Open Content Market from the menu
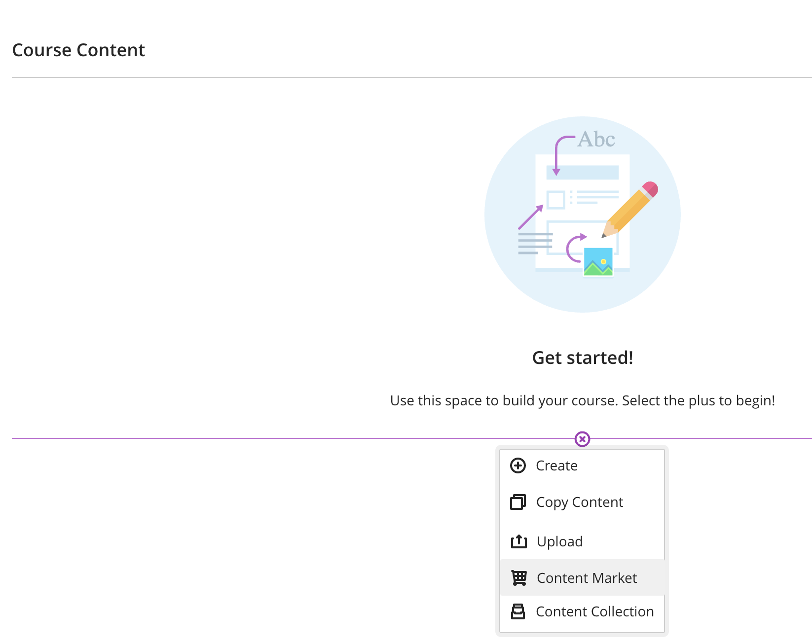 (x=587, y=578)
